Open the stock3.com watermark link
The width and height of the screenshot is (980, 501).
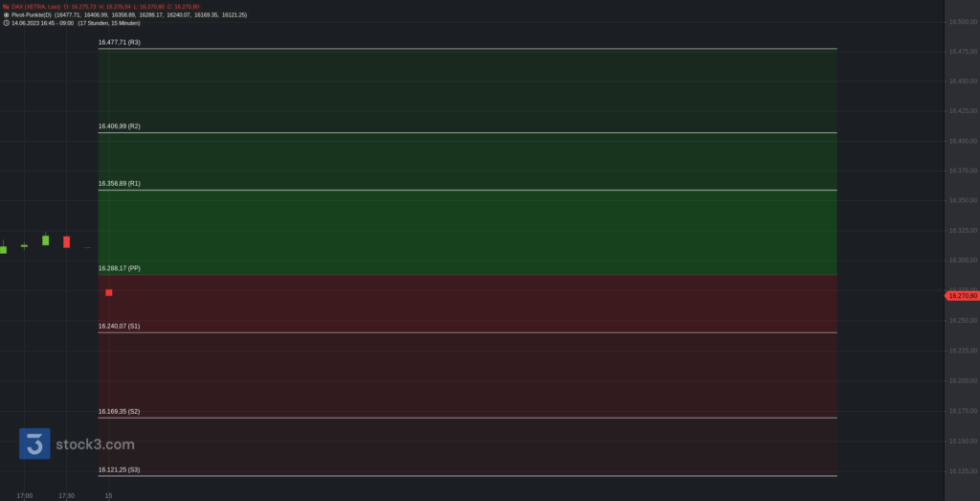(95, 444)
